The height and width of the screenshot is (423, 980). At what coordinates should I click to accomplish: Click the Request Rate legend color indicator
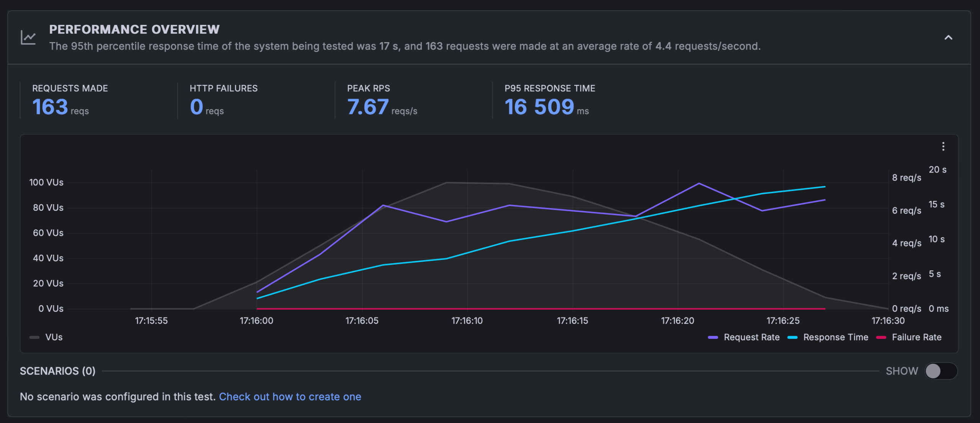coord(714,337)
